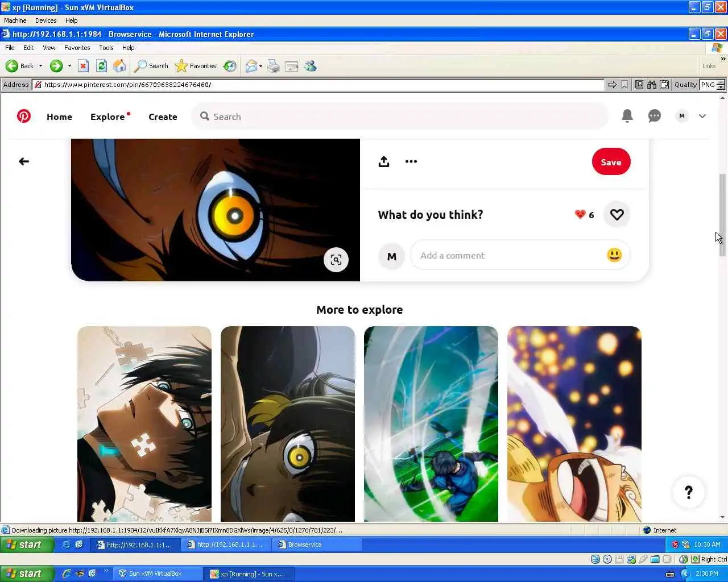Click the IE Print icon
The height and width of the screenshot is (582, 728).
274,66
